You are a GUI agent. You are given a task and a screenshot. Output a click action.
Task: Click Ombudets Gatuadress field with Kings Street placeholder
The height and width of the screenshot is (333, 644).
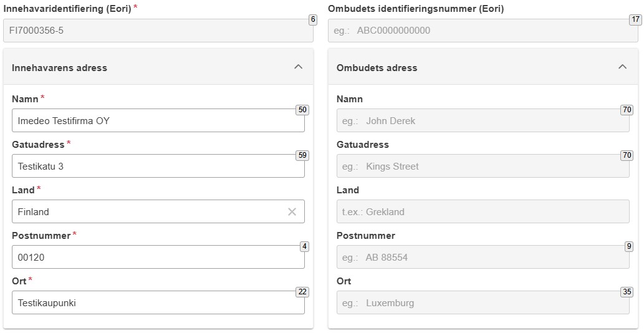[483, 166]
